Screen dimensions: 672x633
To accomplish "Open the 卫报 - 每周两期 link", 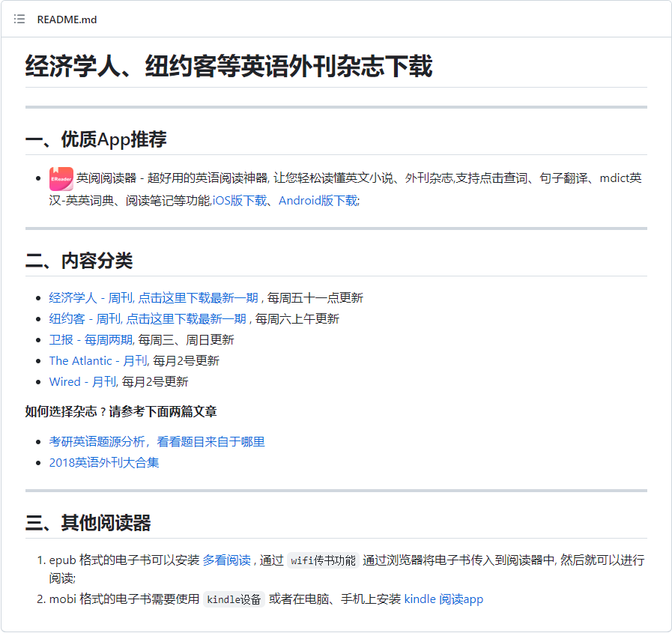I will click(x=91, y=339).
